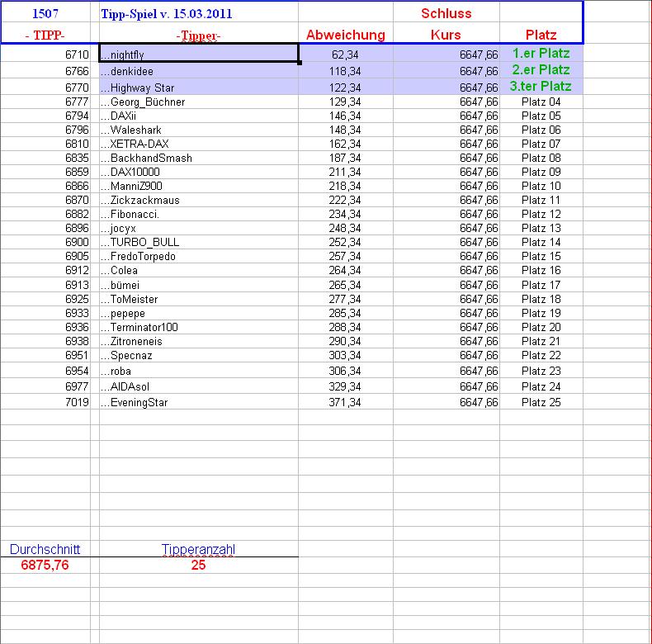Select the ...Zitroneneis cell
The height and width of the screenshot is (644, 652).
coord(199,342)
